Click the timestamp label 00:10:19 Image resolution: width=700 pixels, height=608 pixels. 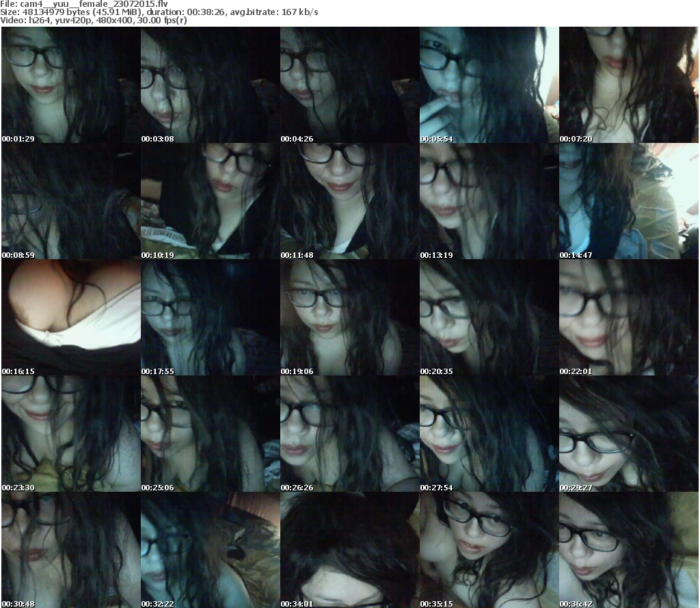point(157,255)
